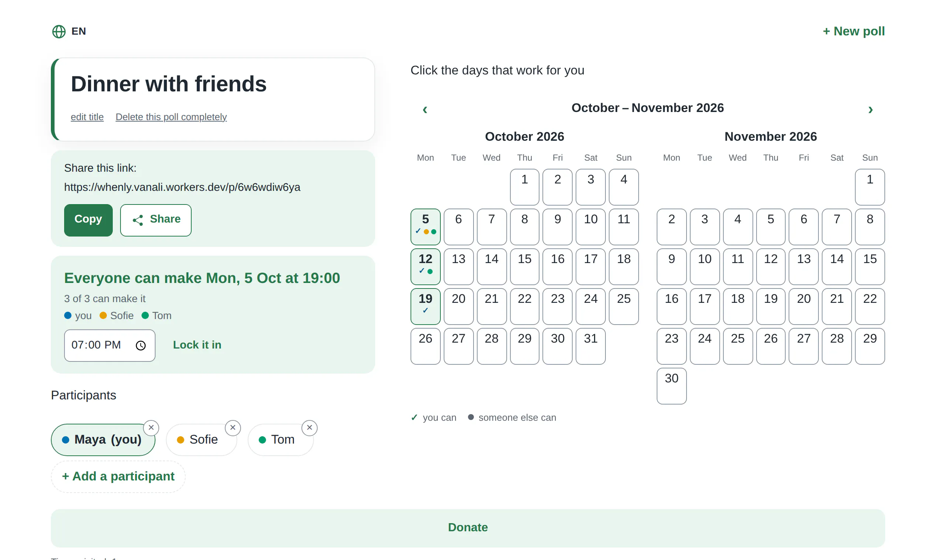Click edit title link
The width and height of the screenshot is (936, 560).
click(87, 117)
